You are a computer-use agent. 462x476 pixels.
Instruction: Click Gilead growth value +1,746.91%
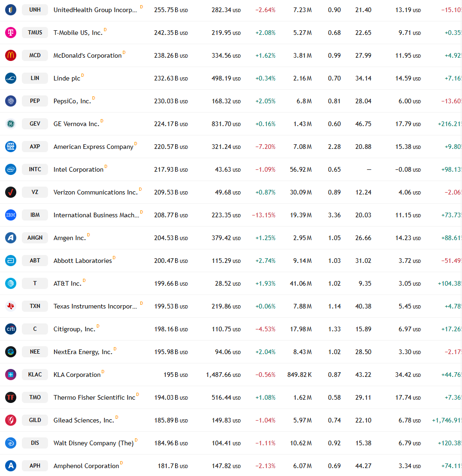(447, 421)
